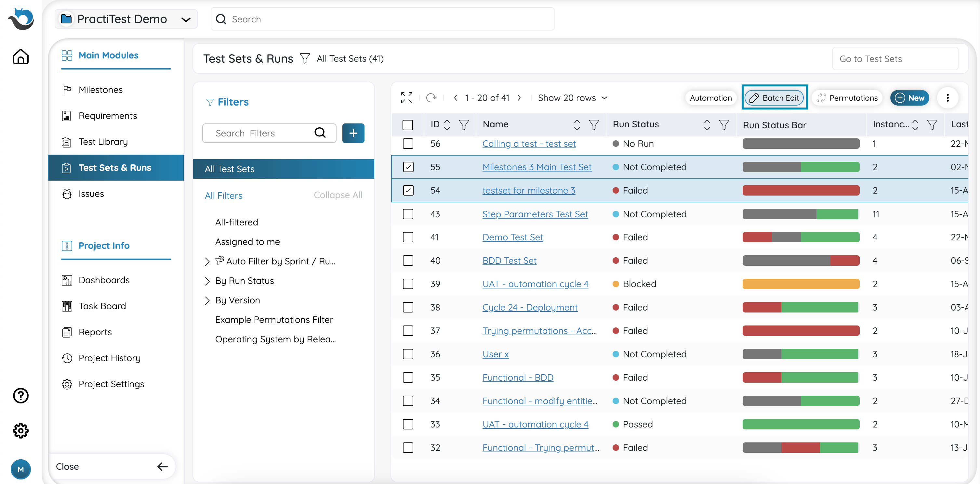
Task: Open the three-dot more options menu
Action: (x=947, y=98)
